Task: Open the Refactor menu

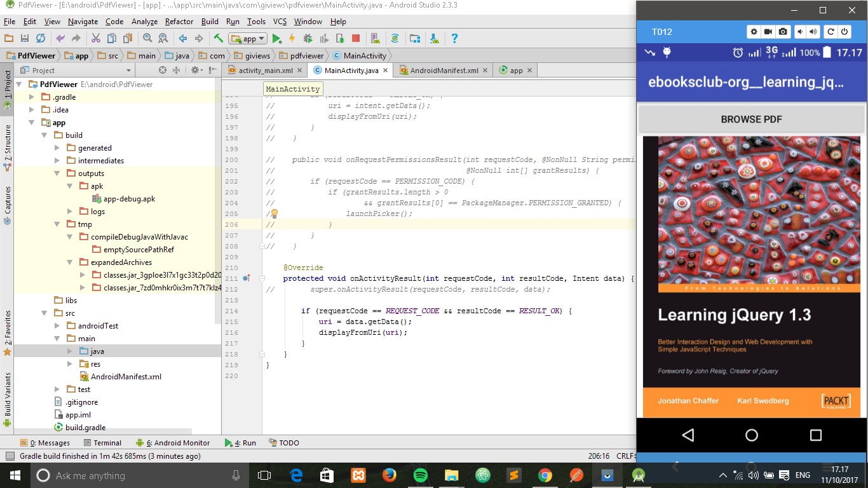Action: 179,22
